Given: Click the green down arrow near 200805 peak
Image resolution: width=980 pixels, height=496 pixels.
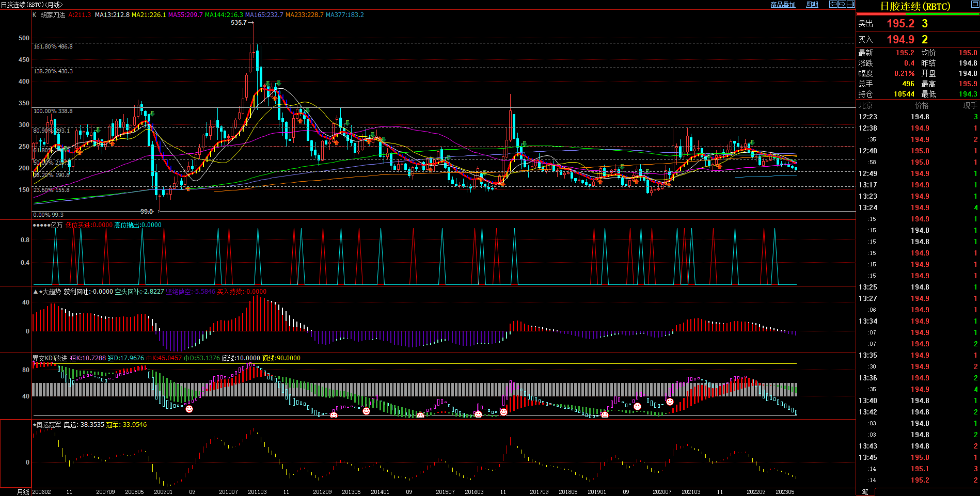Looking at the screenshot, I should click(x=152, y=113).
